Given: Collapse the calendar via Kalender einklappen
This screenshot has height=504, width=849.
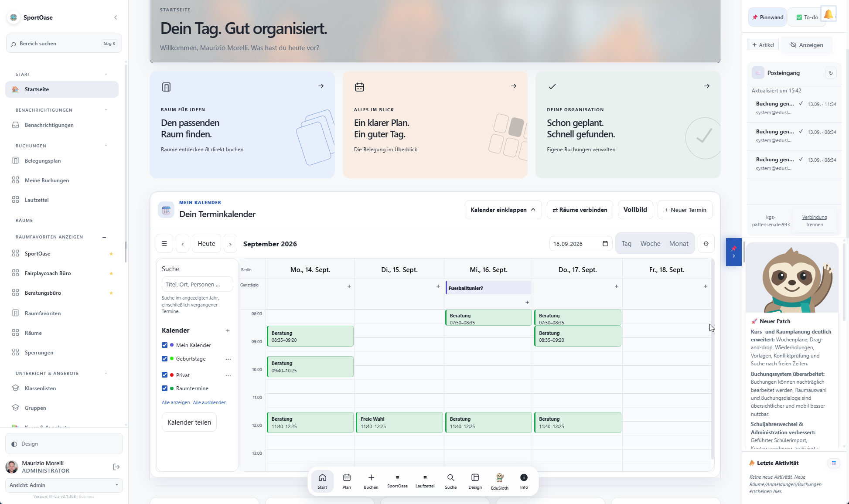Looking at the screenshot, I should pos(503,210).
